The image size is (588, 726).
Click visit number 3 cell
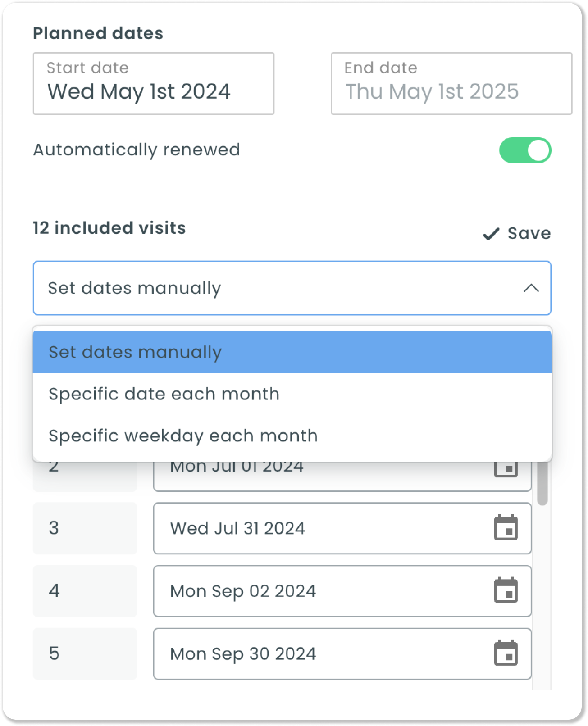pos(85,528)
